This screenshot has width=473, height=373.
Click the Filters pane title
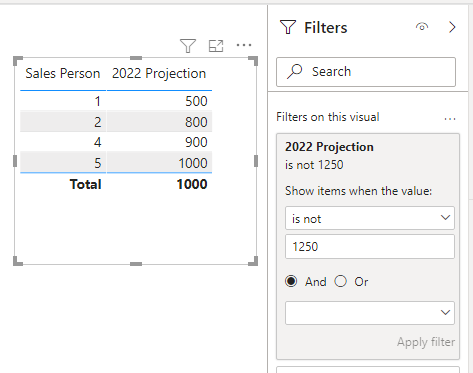[x=326, y=28]
